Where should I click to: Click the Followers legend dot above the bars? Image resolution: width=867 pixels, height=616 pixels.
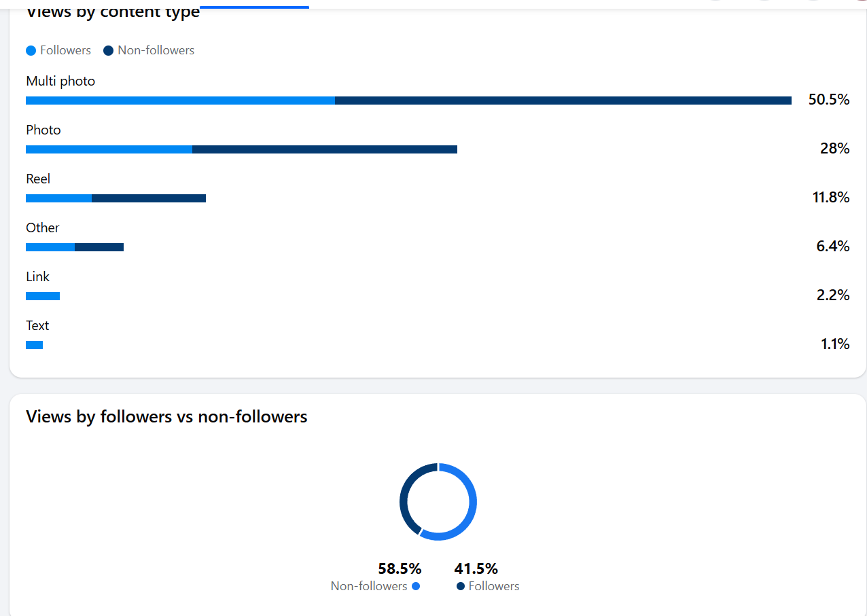[31, 51]
